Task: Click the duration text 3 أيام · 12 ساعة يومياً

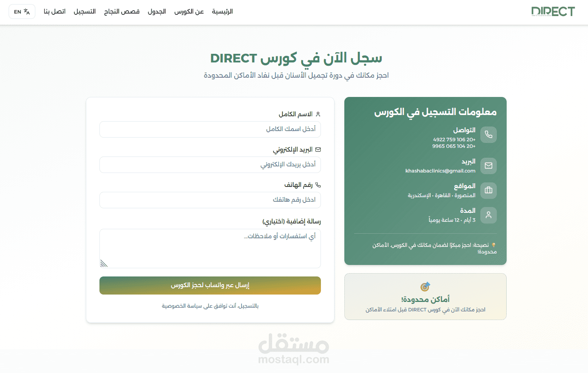Action: click(452, 220)
